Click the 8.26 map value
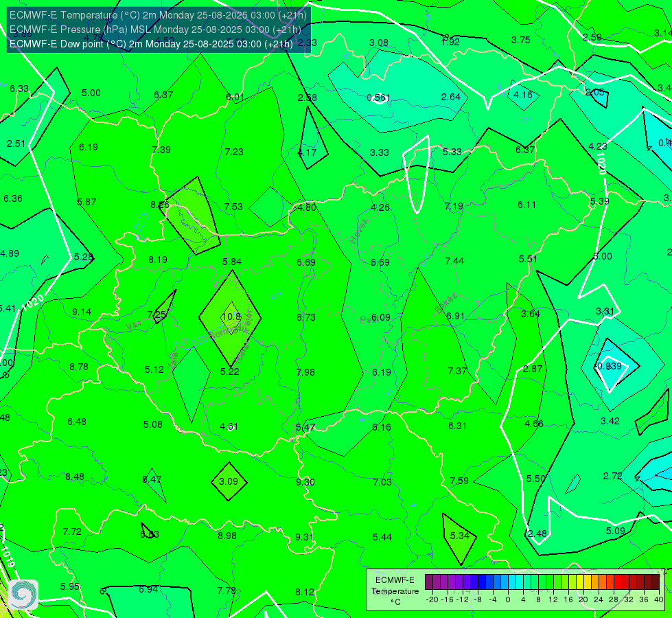Viewport: 672px width, 618px height. [x=160, y=205]
